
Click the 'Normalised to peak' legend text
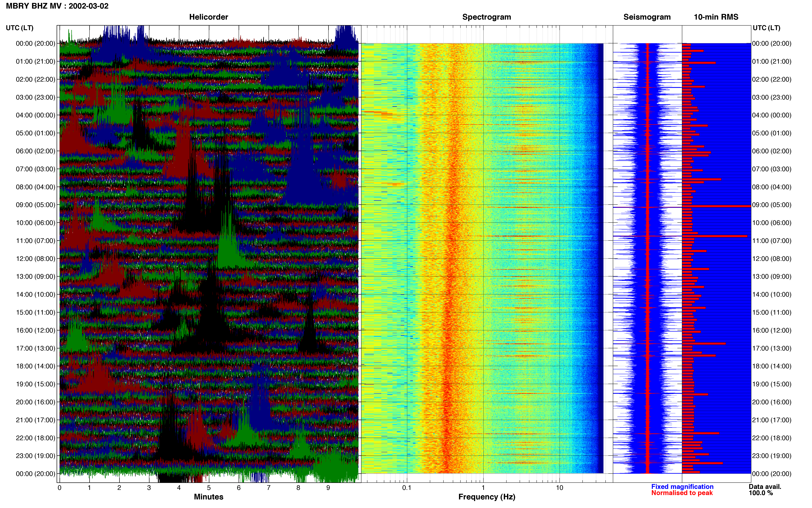point(682,493)
